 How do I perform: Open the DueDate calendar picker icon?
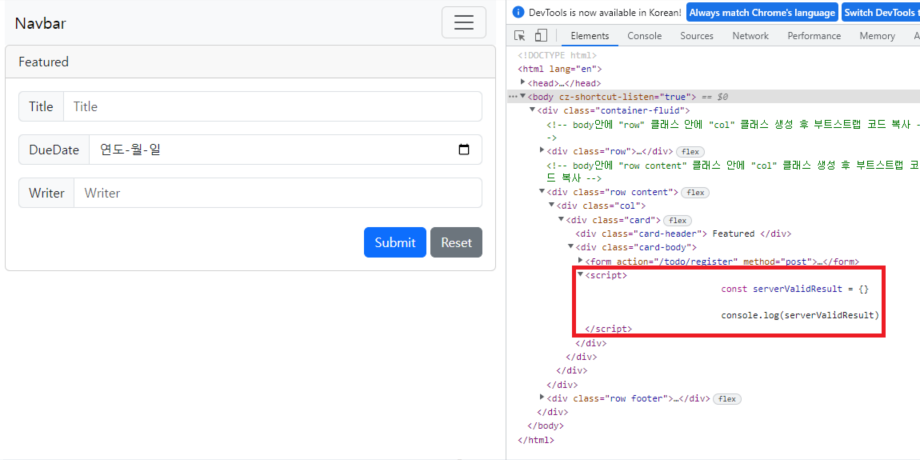point(464,150)
